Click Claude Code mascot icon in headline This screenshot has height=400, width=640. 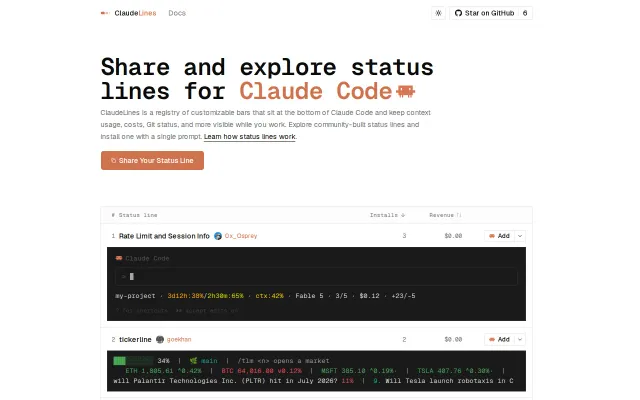point(406,91)
